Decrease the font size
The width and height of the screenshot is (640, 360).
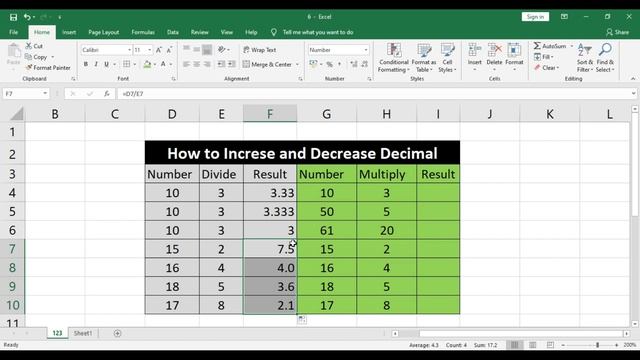tap(169, 50)
